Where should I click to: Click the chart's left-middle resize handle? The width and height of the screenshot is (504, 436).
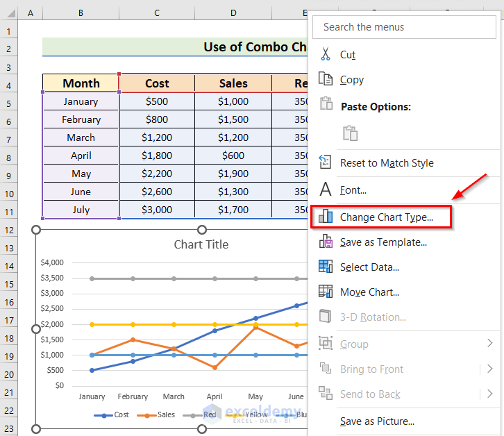click(x=36, y=329)
